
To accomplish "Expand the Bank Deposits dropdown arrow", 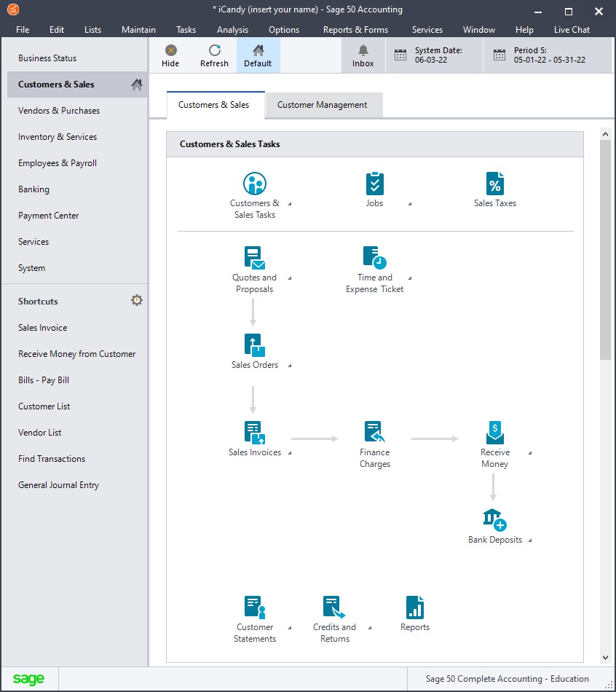I will (530, 540).
